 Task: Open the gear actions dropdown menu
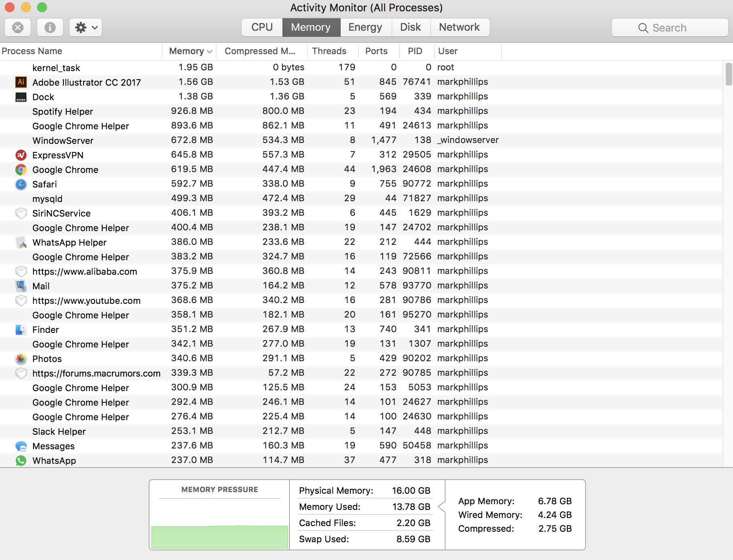click(x=85, y=27)
